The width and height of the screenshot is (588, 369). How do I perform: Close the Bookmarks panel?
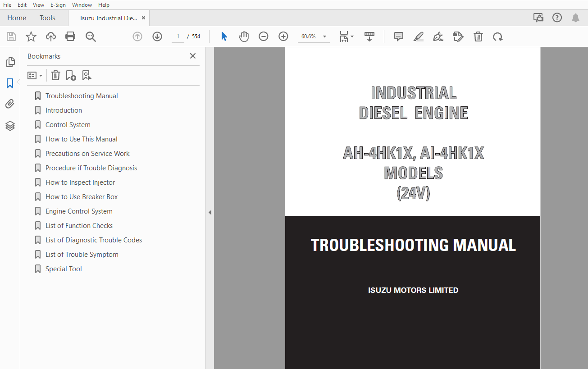point(193,56)
